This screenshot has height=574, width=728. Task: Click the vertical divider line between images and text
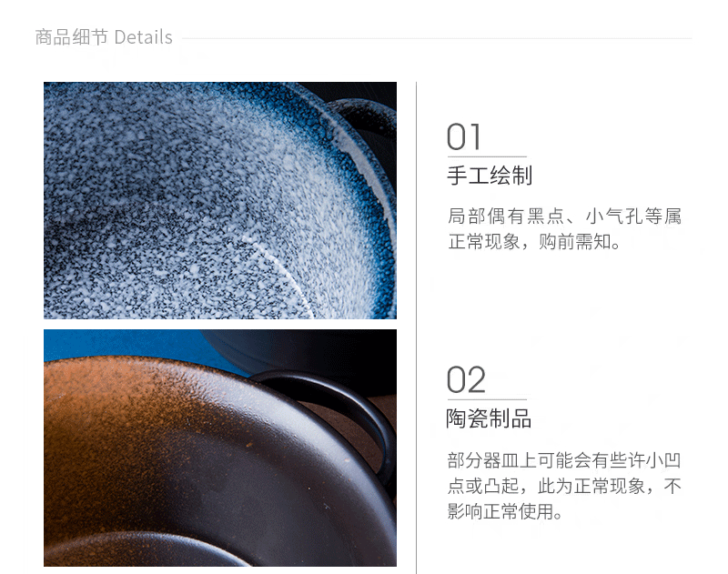click(x=417, y=327)
